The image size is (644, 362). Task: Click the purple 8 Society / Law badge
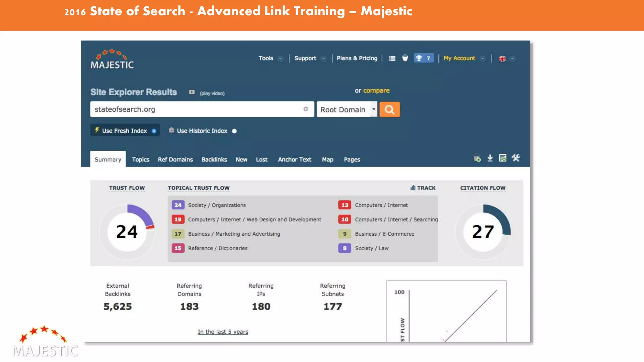[x=345, y=248]
